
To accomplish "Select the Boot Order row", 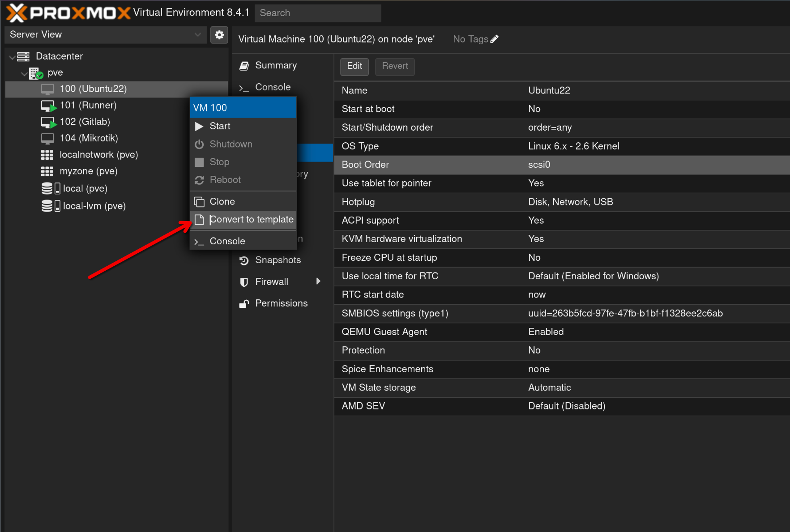I will point(562,165).
